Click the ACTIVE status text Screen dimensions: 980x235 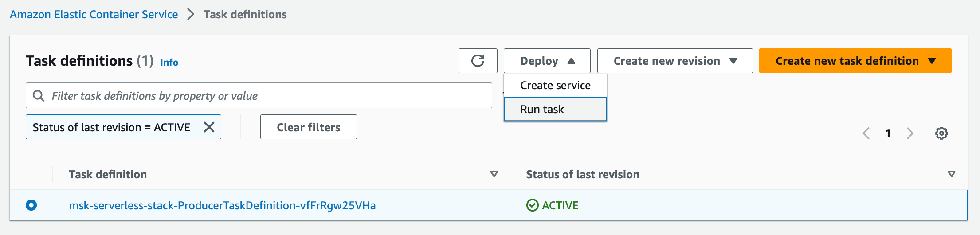(x=560, y=205)
